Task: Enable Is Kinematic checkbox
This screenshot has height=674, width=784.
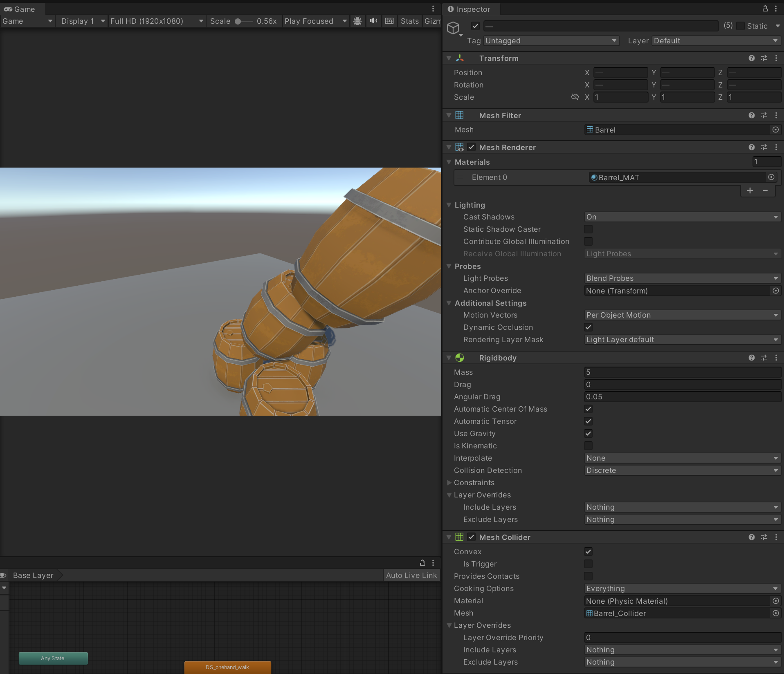Action: click(589, 446)
